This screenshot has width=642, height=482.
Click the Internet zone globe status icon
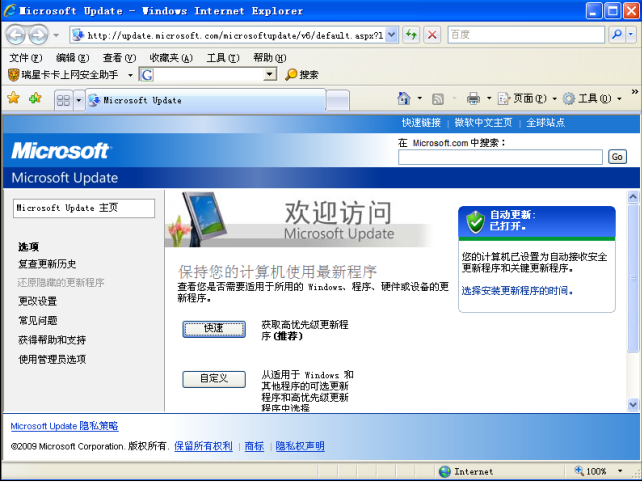445,472
